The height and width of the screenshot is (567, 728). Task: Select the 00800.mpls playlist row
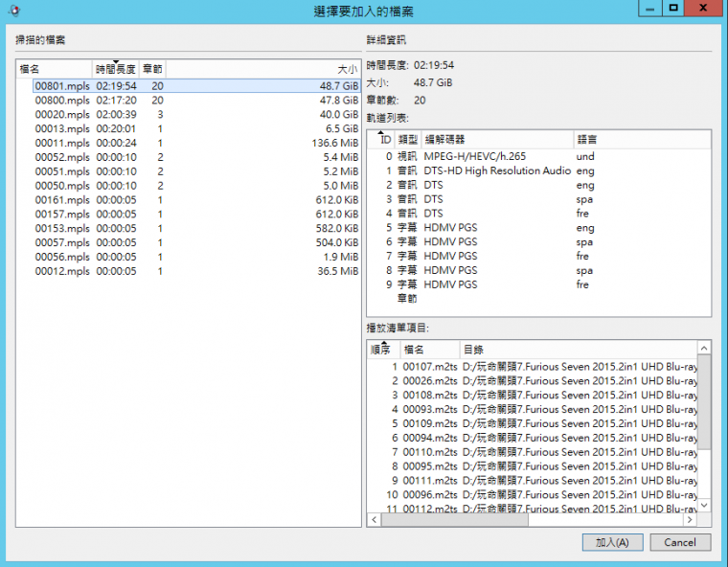pyautogui.click(x=197, y=101)
